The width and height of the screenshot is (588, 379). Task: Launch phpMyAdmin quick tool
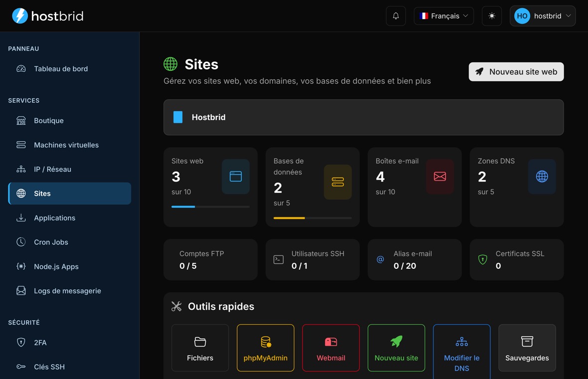click(266, 348)
